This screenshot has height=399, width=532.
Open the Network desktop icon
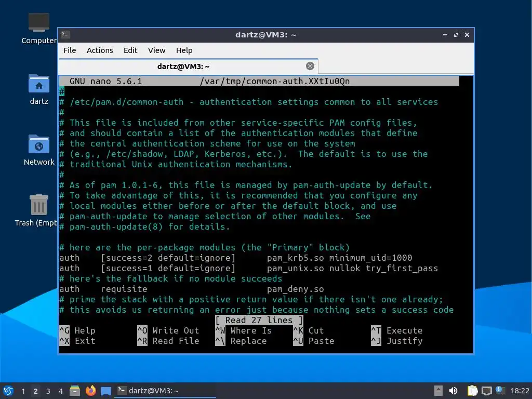tap(38, 150)
